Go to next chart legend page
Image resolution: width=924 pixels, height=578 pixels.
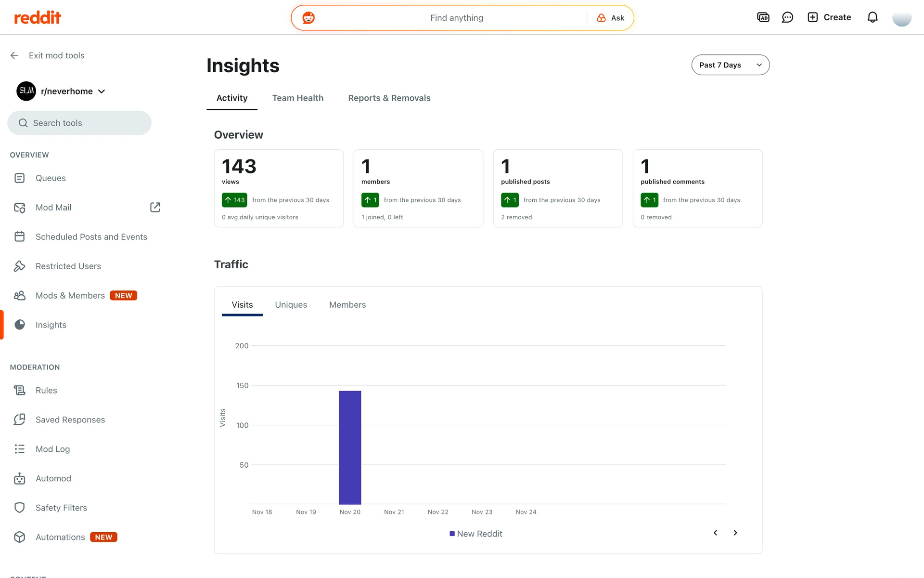coord(735,533)
